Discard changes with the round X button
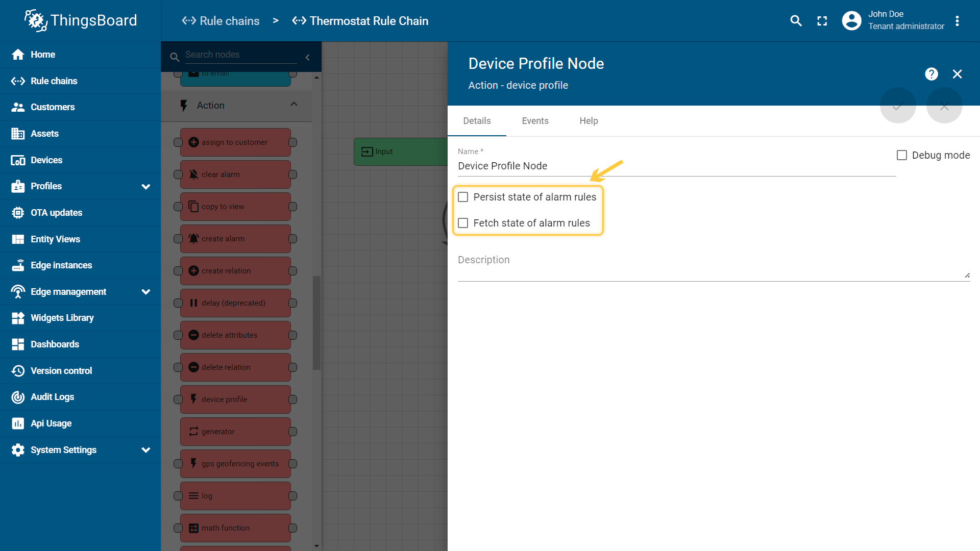This screenshot has width=980, height=551. (x=944, y=106)
